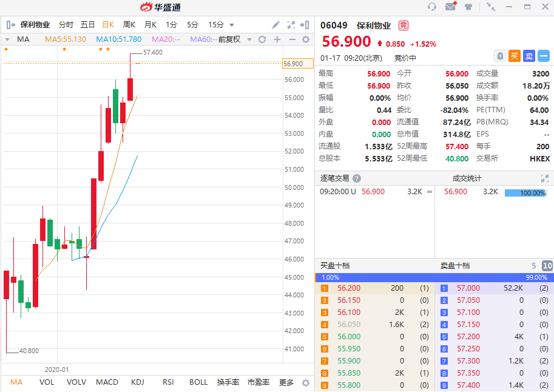The width and height of the screenshot is (554, 392).
Task: Click the 卖盘十档 header
Action: point(454,266)
